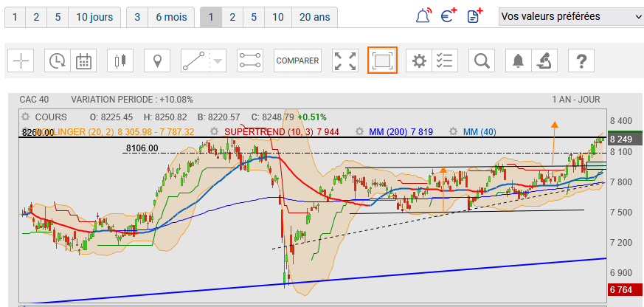644x307 pixels.
Task: Select the active 1 year tab
Action: click(x=211, y=17)
